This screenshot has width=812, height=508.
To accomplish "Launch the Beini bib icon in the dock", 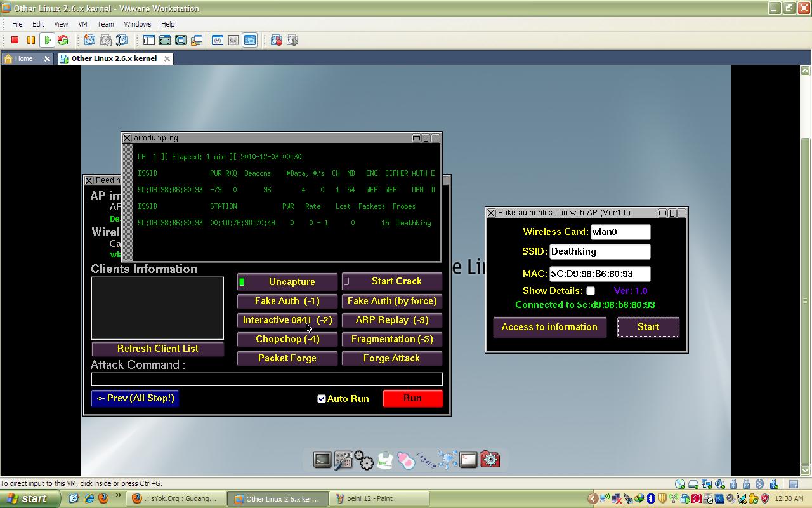I will point(385,459).
